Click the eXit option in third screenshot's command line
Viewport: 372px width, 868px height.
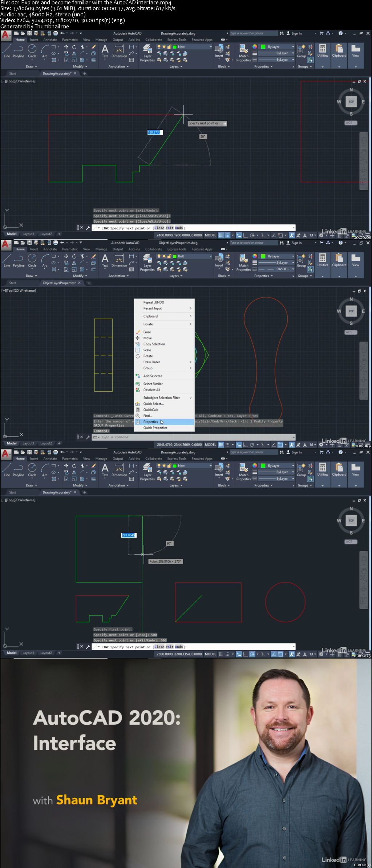click(x=169, y=647)
